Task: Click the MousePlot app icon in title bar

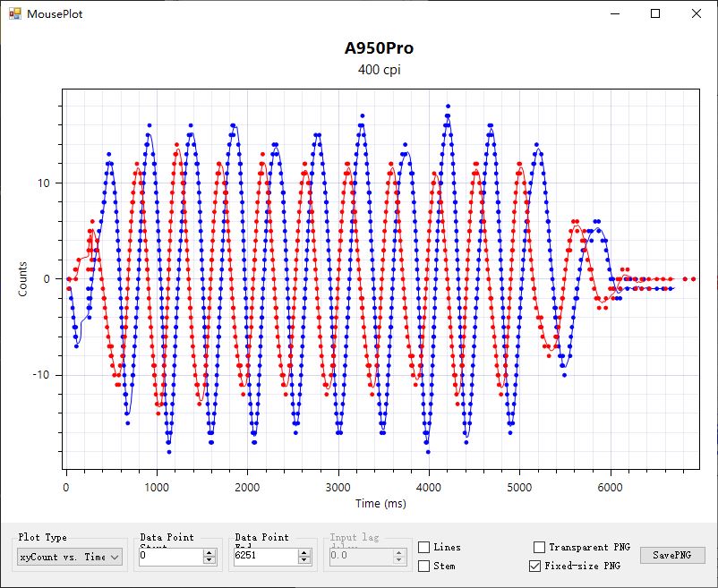Action: click(15, 13)
